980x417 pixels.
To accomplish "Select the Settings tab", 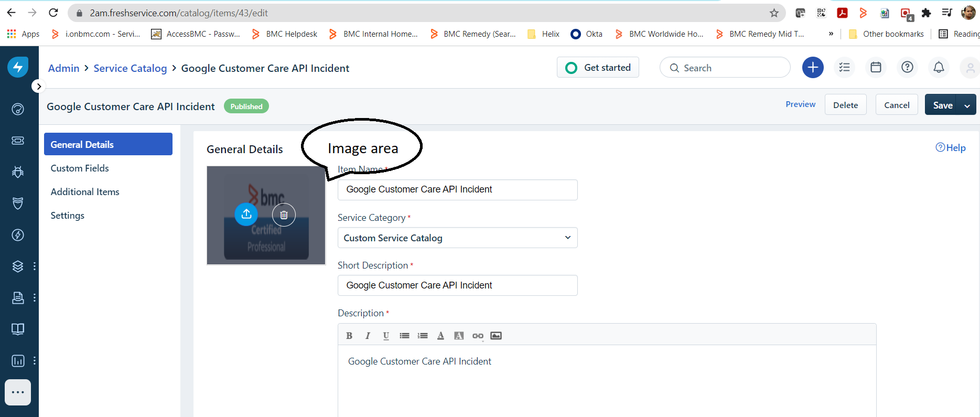I will (x=68, y=216).
